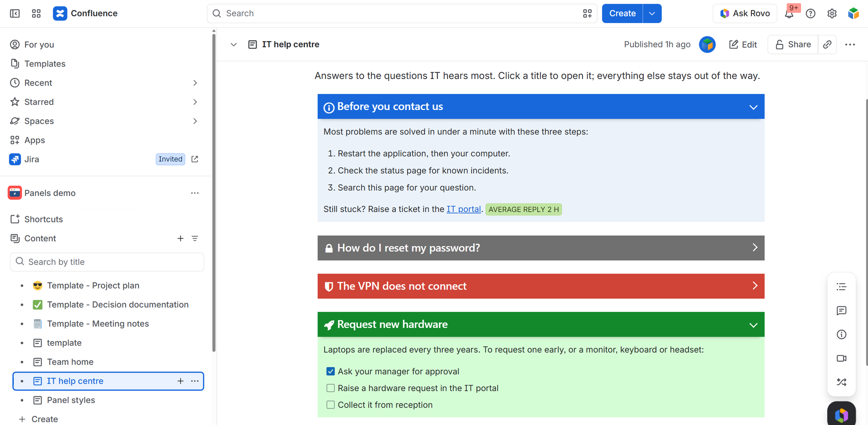868x425 pixels.
Task: Open the table of contents outline icon
Action: click(841, 287)
